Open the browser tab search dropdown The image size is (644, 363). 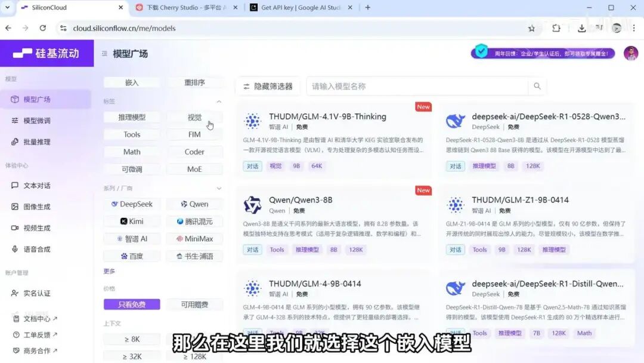[7, 7]
